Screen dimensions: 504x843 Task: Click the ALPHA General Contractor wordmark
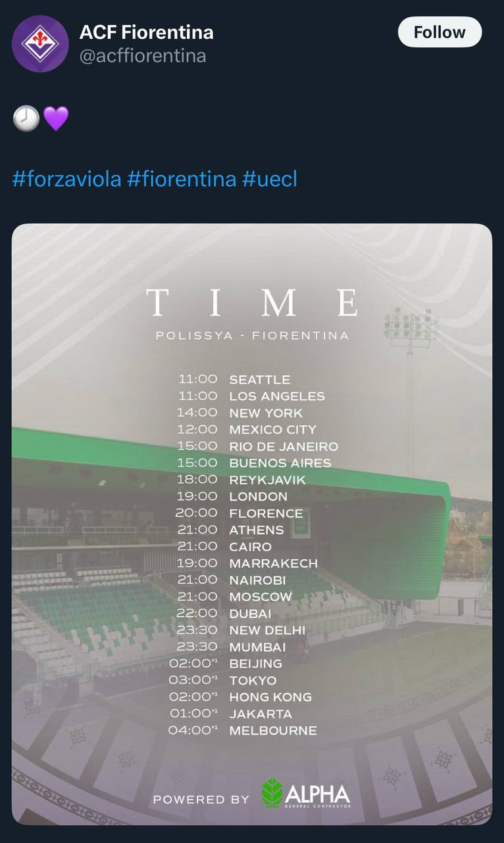point(318,795)
